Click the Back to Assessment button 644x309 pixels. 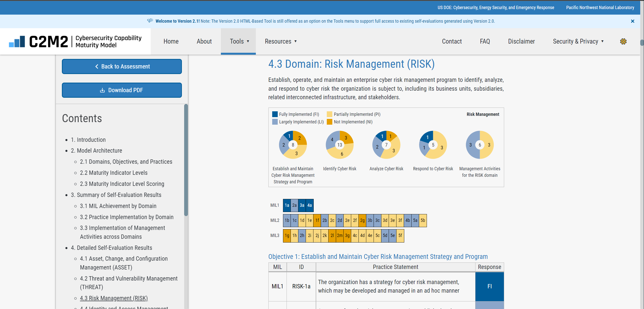[122, 66]
